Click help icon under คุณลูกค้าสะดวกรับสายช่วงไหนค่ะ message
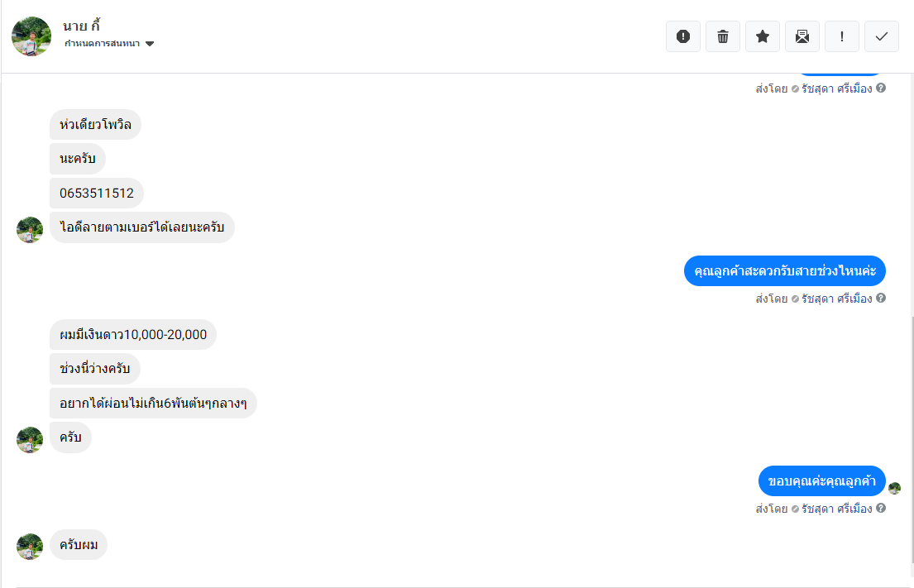 click(881, 299)
